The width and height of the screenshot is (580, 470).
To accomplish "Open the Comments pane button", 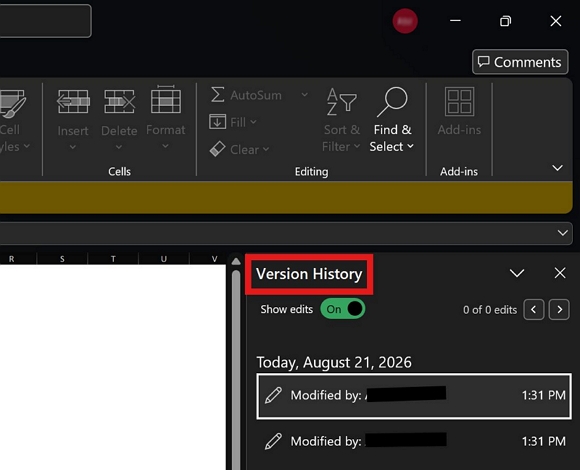I will point(520,62).
